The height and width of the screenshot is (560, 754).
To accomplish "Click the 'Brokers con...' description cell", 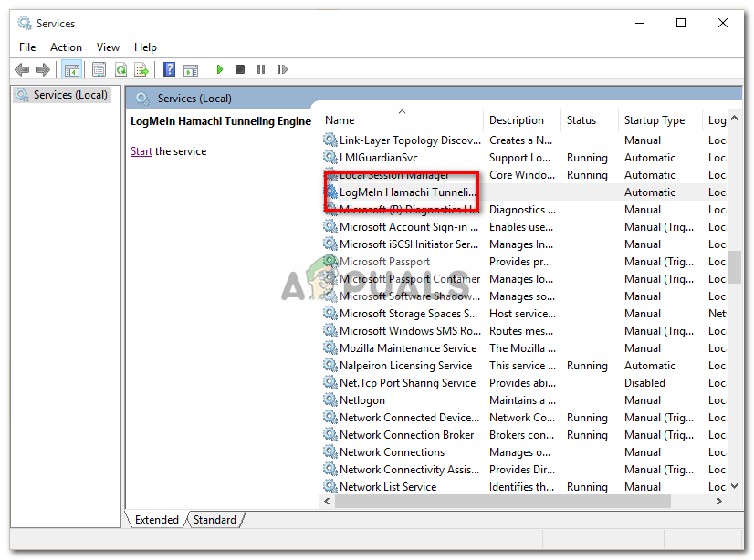I will (x=521, y=435).
